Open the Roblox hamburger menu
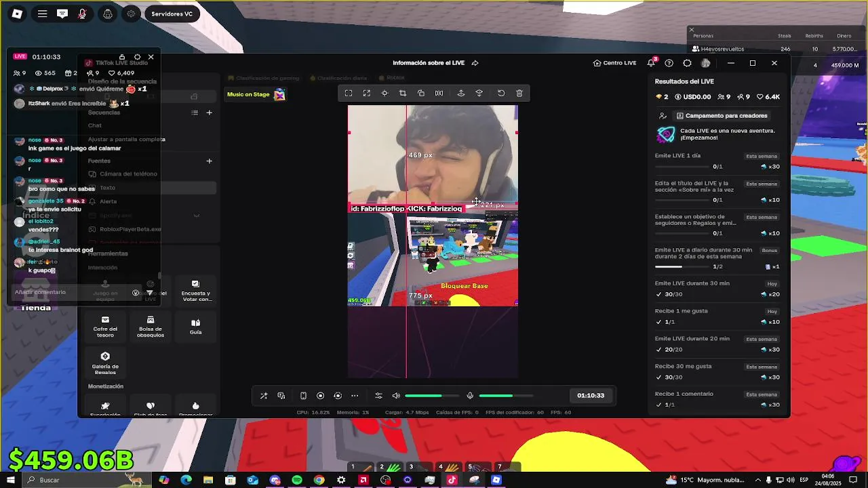 click(42, 14)
